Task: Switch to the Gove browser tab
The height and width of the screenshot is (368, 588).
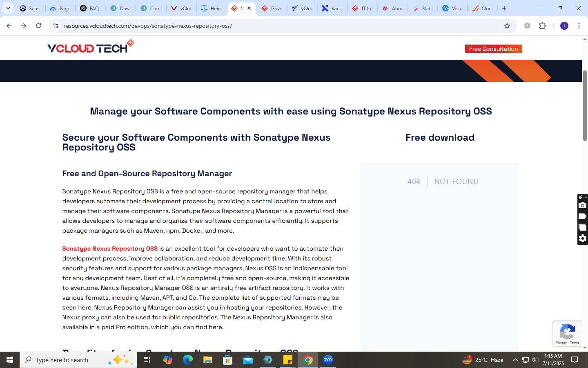Action: (x=272, y=8)
